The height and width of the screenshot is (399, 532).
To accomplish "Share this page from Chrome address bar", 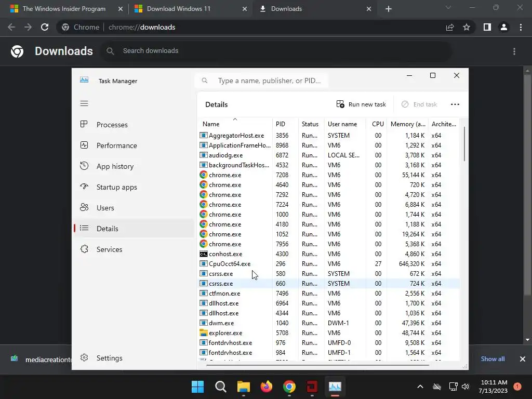I will click(450, 27).
